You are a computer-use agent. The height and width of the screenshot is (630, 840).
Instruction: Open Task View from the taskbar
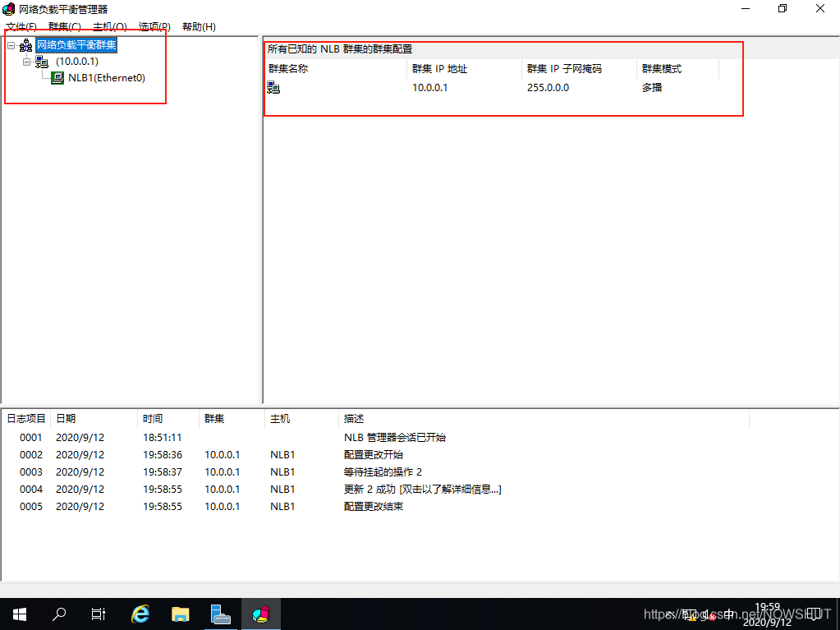click(99, 614)
